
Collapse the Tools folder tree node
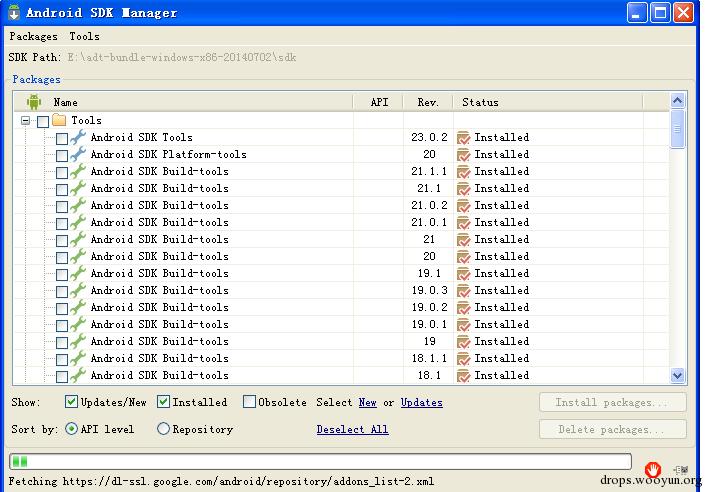[26, 121]
